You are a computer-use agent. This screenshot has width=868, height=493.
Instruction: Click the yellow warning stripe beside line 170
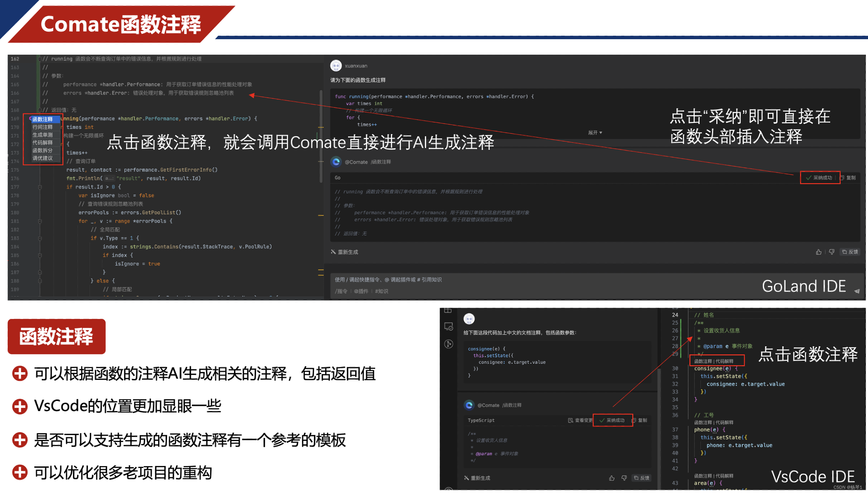click(321, 127)
